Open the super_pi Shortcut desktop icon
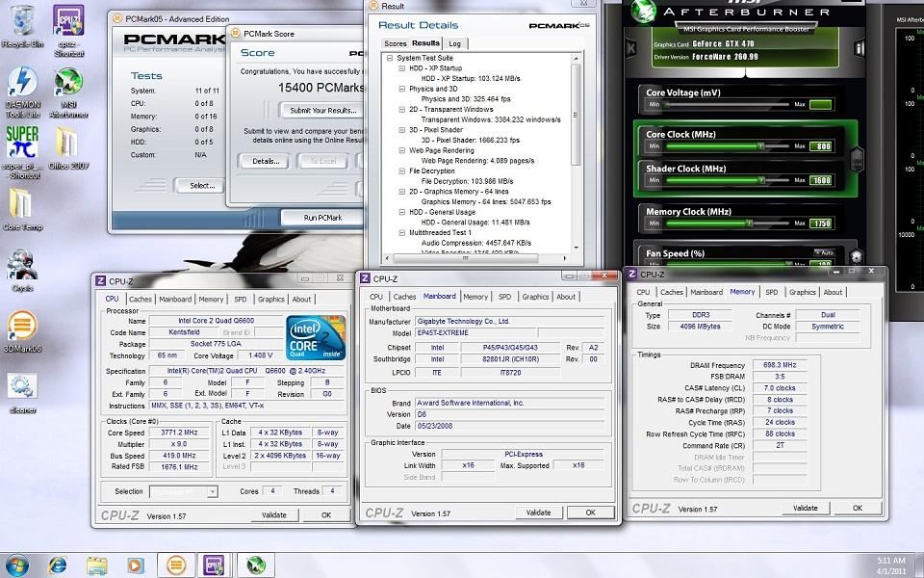 (22, 151)
